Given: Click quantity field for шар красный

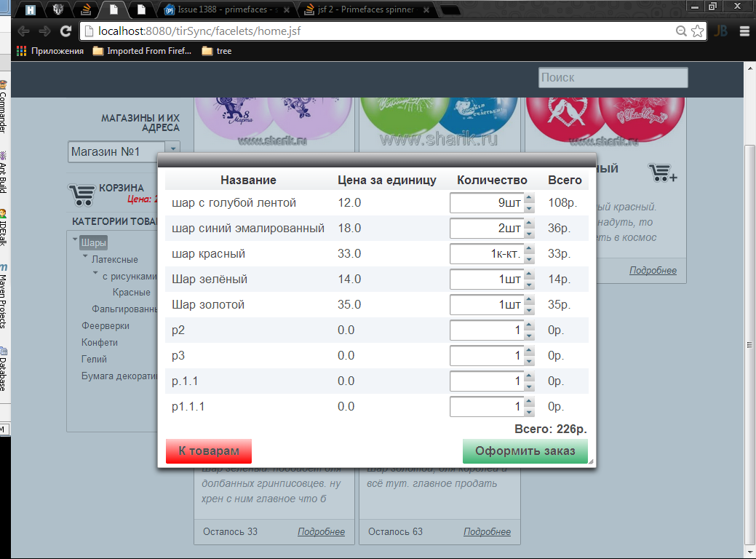Looking at the screenshot, I should coord(487,254).
